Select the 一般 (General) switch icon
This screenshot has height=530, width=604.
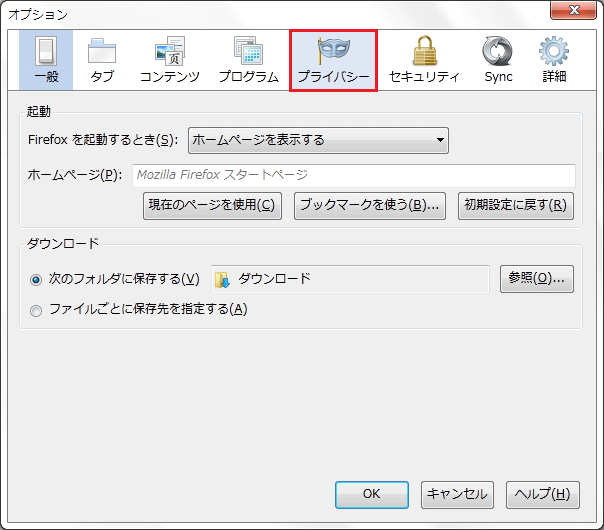(x=46, y=60)
